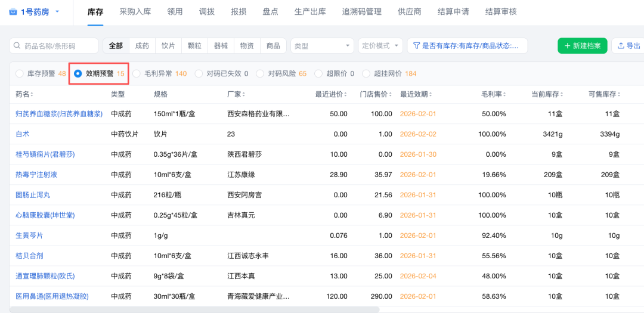Image resolution: width=644 pixels, height=313 pixels.
Task: Click sort icon on 门店售价 column
Action: tap(391, 94)
